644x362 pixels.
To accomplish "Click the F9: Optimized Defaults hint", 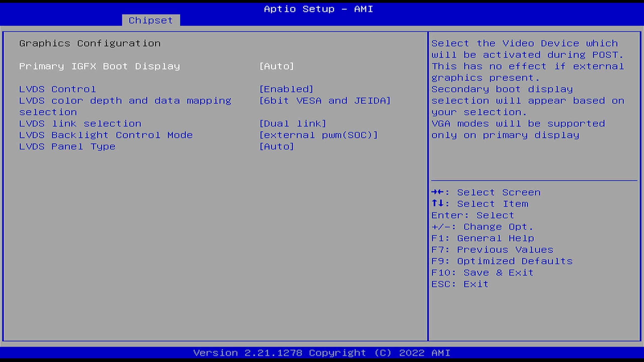I will (502, 261).
